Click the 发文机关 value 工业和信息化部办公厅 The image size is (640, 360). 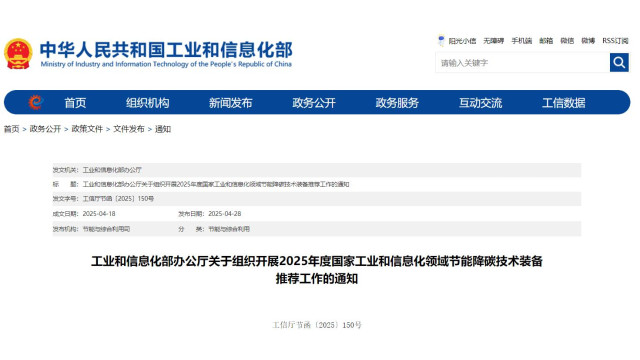[112, 170]
